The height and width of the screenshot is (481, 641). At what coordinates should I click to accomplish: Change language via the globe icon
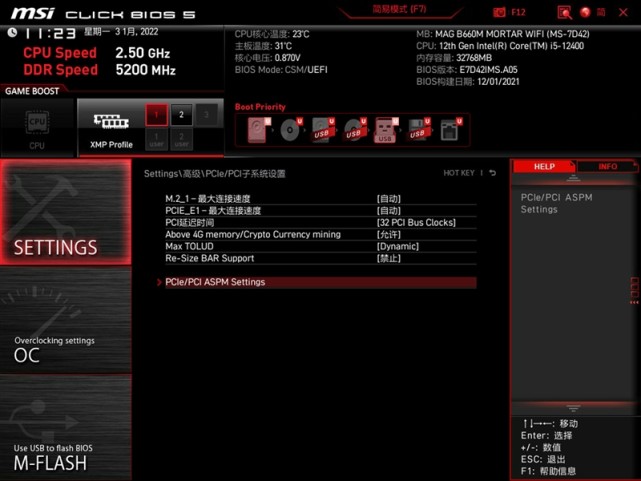(x=585, y=12)
